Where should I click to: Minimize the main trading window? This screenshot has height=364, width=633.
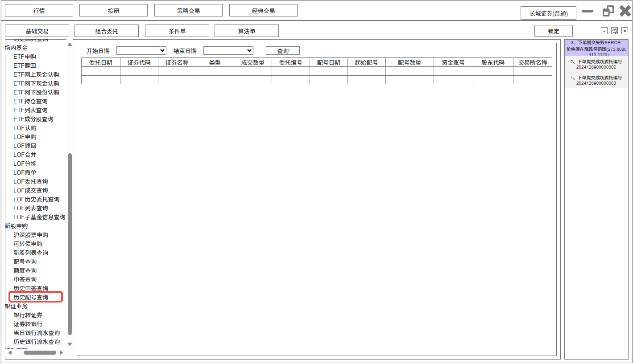[x=588, y=11]
